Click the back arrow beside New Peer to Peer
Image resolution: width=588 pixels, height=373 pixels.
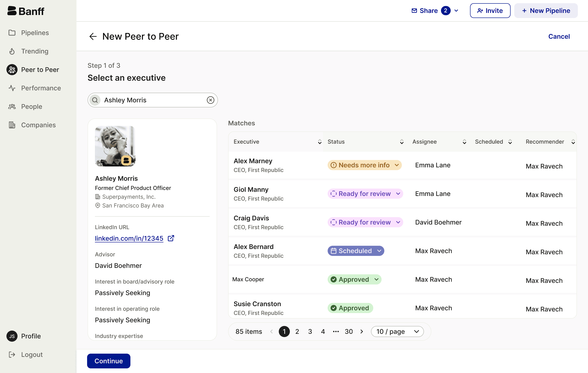[x=93, y=36]
